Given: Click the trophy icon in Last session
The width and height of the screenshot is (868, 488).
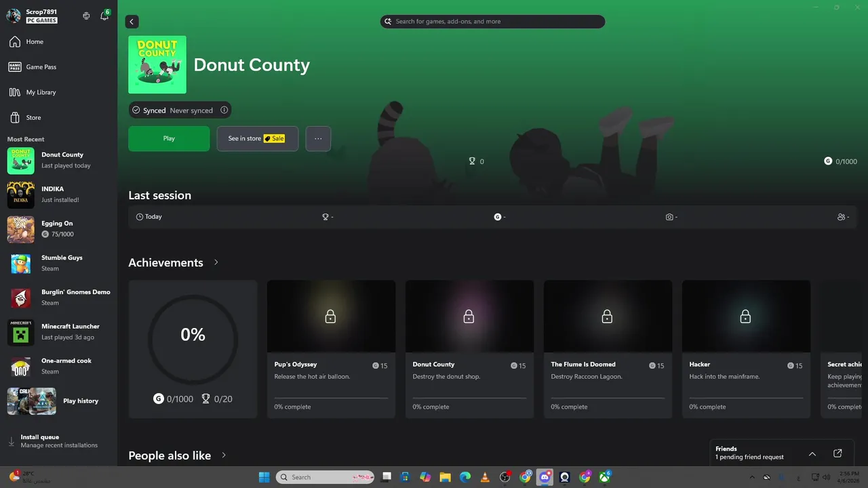Looking at the screenshot, I should coord(325,217).
